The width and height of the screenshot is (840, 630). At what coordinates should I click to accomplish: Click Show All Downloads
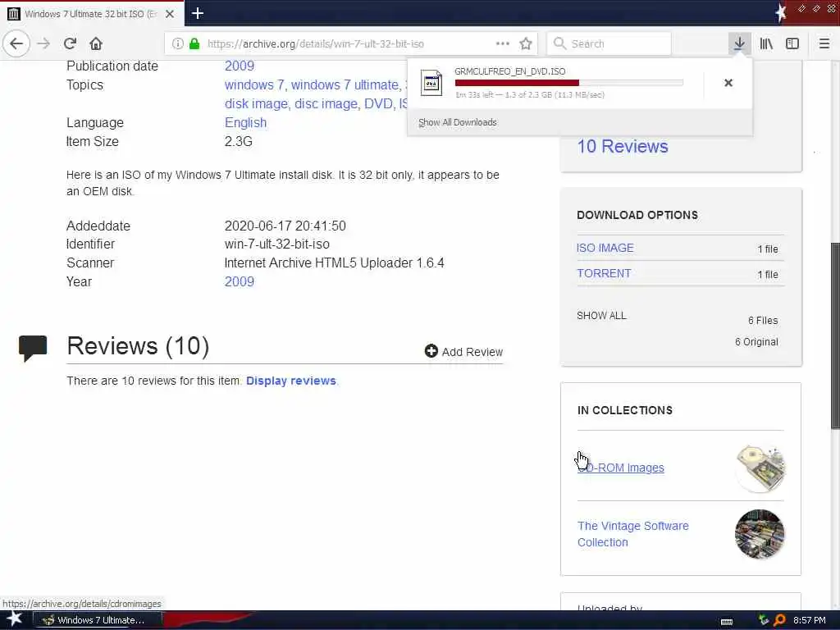click(x=458, y=122)
